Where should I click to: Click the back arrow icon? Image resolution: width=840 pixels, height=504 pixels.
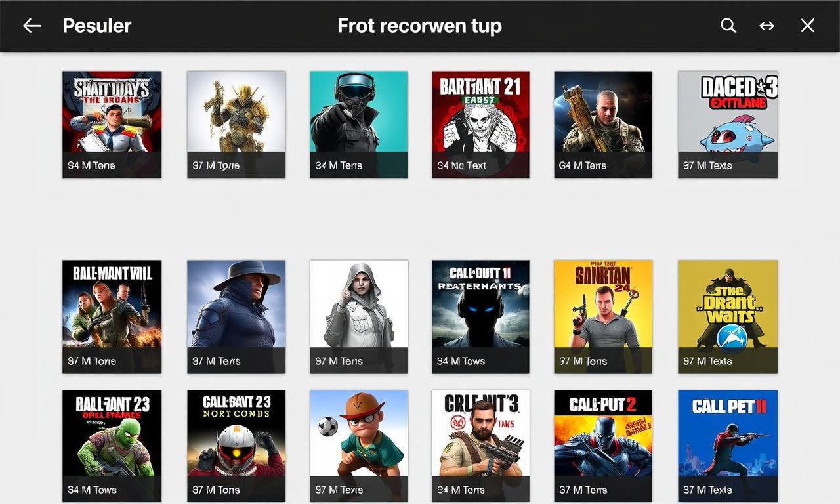point(32,26)
